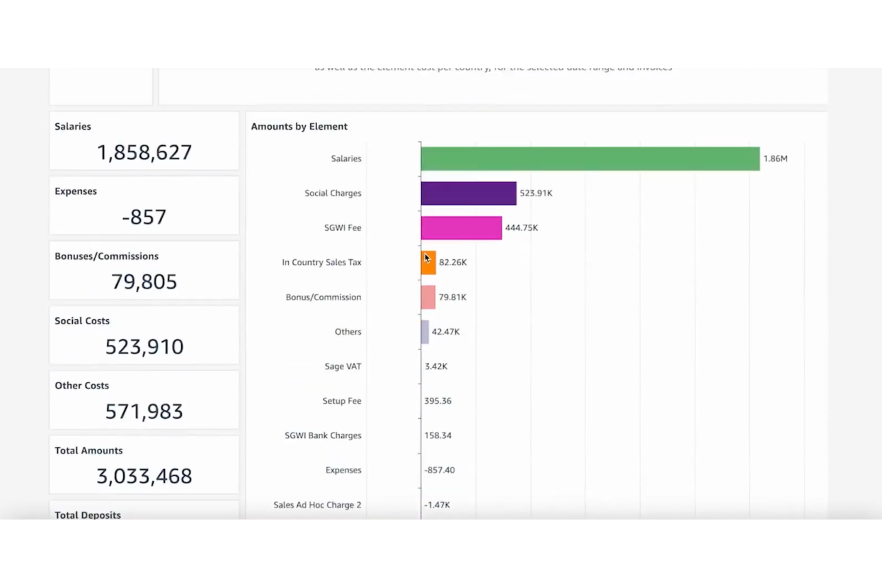
Task: Select the lavender Others bar
Action: pos(425,332)
